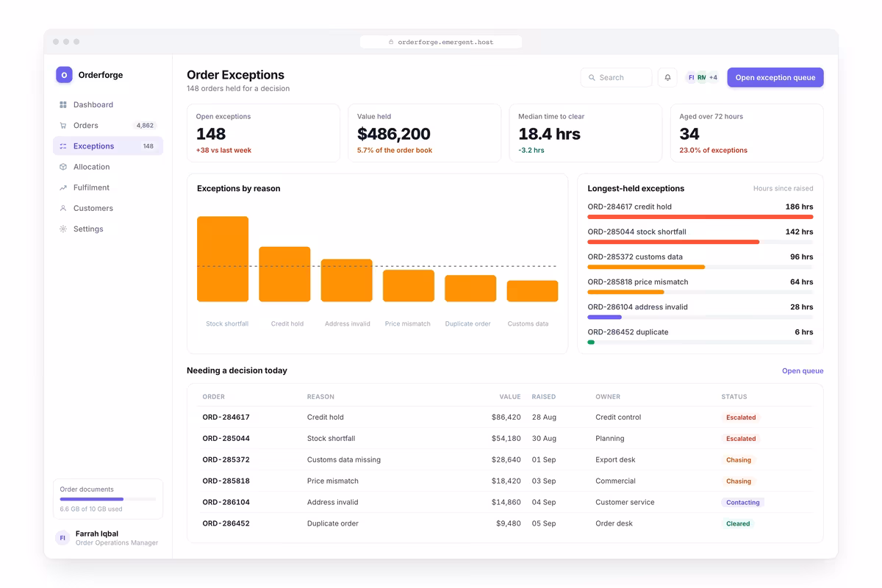Screen dimensions: 882x588
Task: Click the Stock shortfall bar in chart
Action: pyautogui.click(x=223, y=259)
